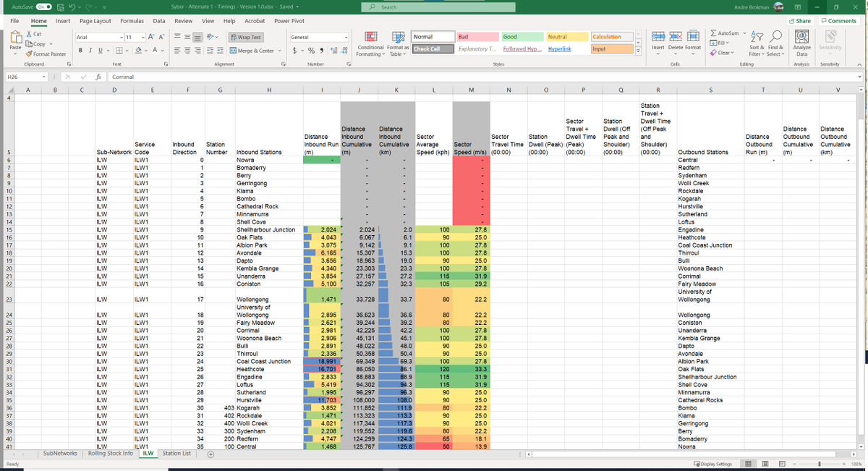Image resolution: width=868 pixels, height=471 pixels.
Task: Click the Increase Decimal icon
Action: 333,50
